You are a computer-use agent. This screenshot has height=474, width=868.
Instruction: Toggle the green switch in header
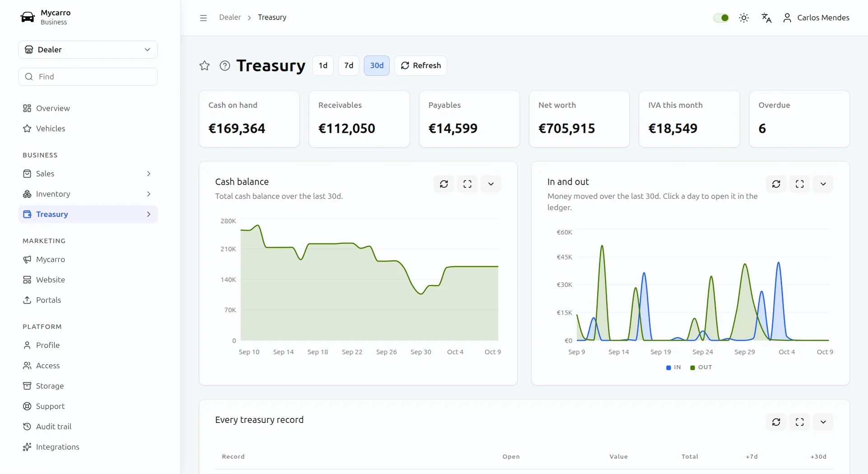tap(721, 18)
